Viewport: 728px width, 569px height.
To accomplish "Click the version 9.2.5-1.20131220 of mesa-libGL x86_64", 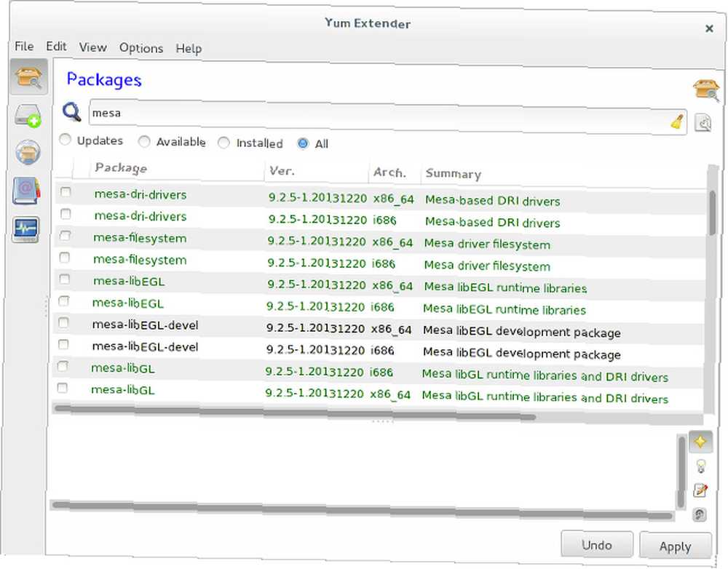I will (314, 394).
